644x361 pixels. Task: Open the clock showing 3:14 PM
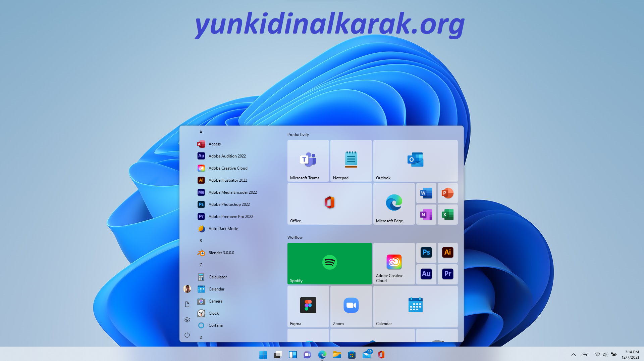[630, 355]
